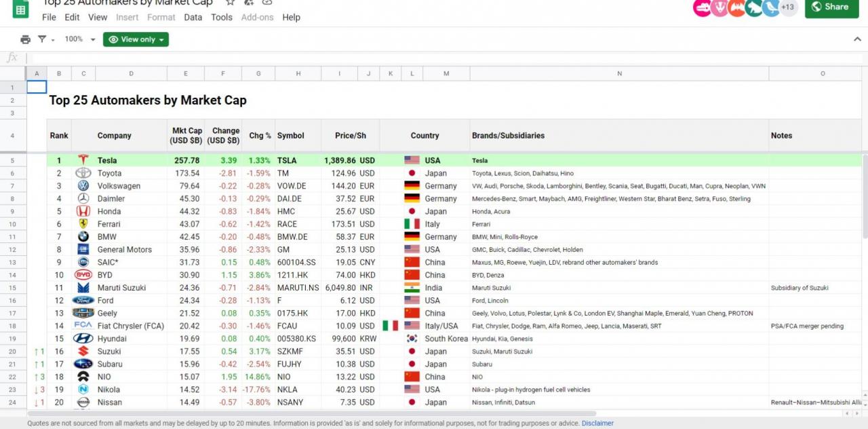
Task: Click the '14.86%' change cell for NIO
Action: tap(258, 377)
